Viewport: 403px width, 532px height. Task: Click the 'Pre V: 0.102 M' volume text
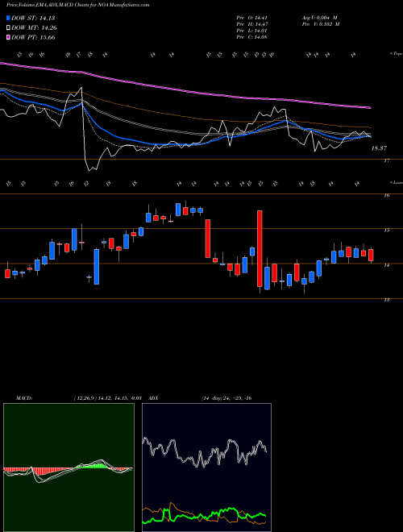click(x=321, y=24)
